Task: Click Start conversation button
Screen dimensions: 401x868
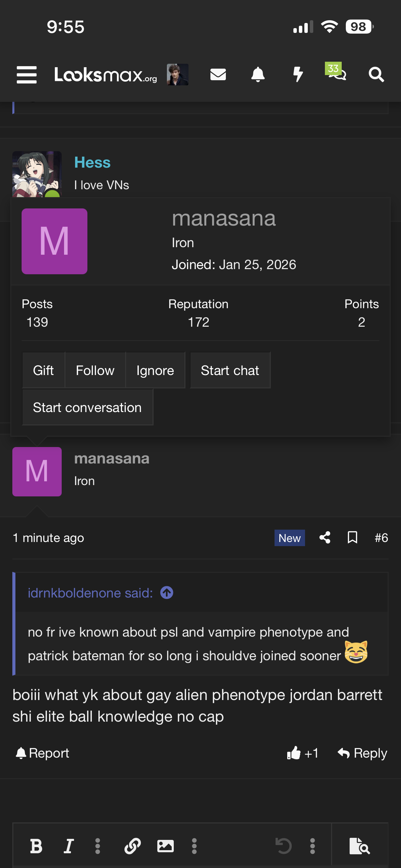Action: [87, 407]
